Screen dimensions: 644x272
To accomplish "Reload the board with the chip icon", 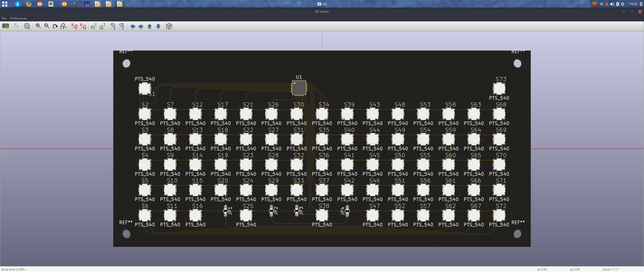I will click(6, 26).
